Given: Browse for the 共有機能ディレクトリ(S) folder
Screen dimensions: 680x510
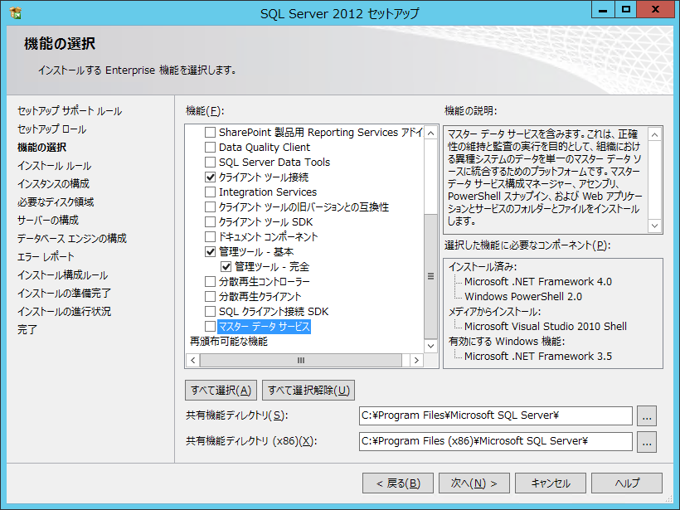Looking at the screenshot, I should (x=647, y=416).
